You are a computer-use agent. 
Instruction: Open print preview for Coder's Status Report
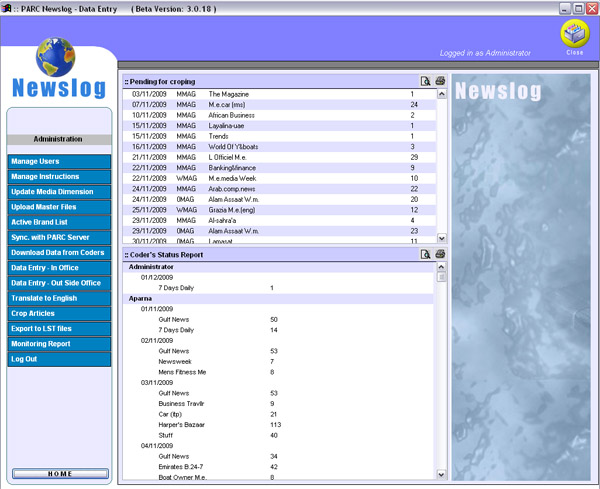point(425,254)
